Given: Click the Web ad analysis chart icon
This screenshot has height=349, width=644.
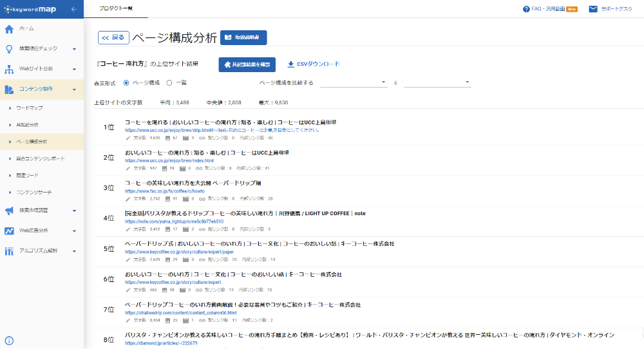Looking at the screenshot, I should pyautogui.click(x=9, y=231).
